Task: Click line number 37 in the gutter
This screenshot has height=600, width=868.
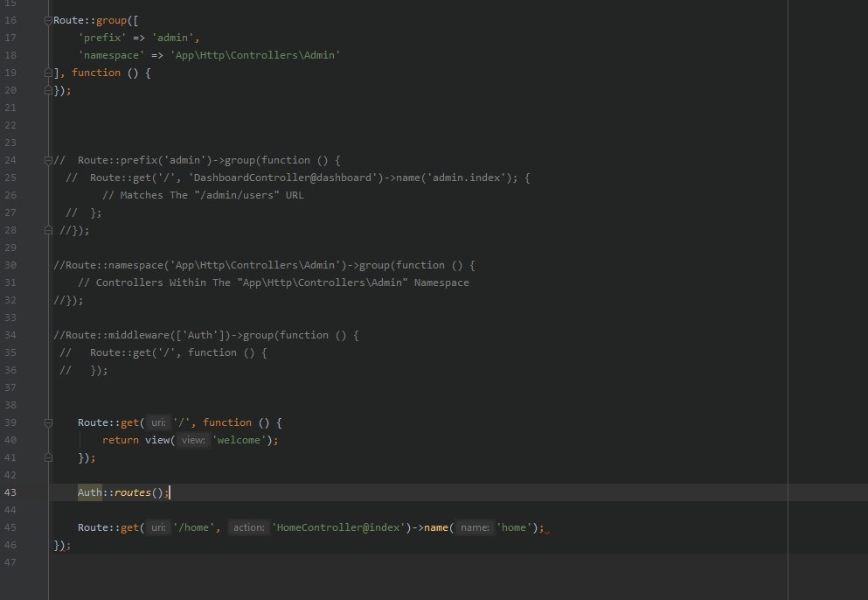Action: point(10,387)
